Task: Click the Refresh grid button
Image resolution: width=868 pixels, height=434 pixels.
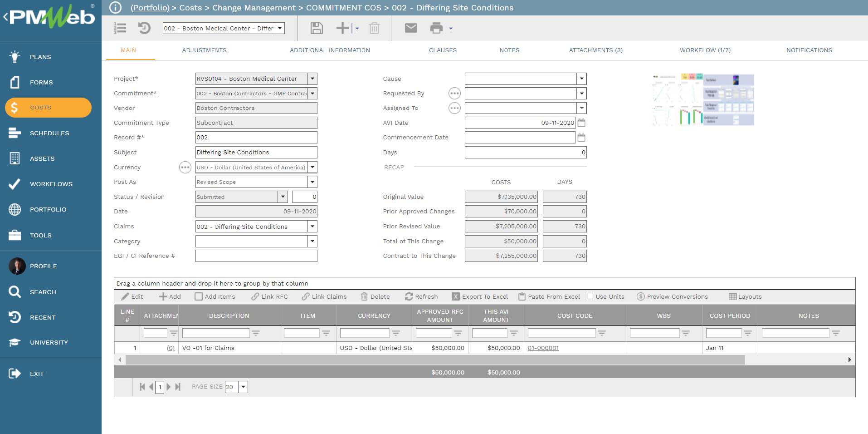Action: point(421,296)
